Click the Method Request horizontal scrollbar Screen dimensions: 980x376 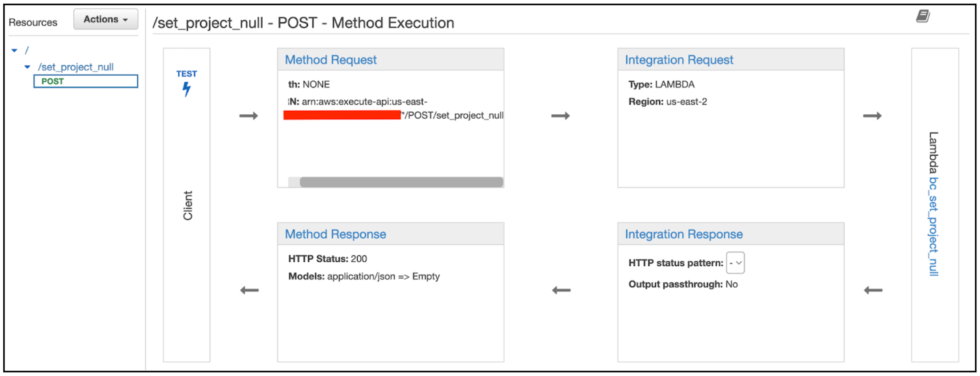pyautogui.click(x=401, y=182)
